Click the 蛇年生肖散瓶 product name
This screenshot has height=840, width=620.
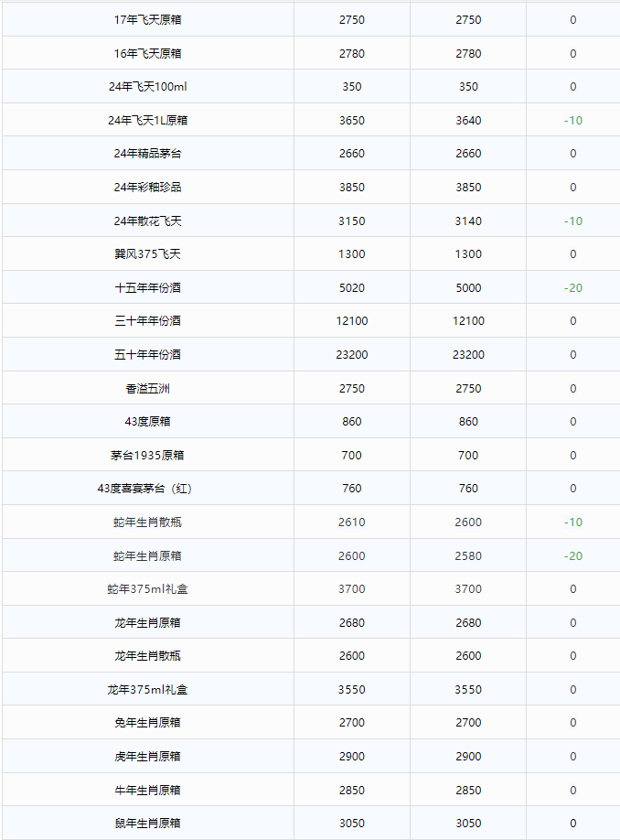point(148,522)
